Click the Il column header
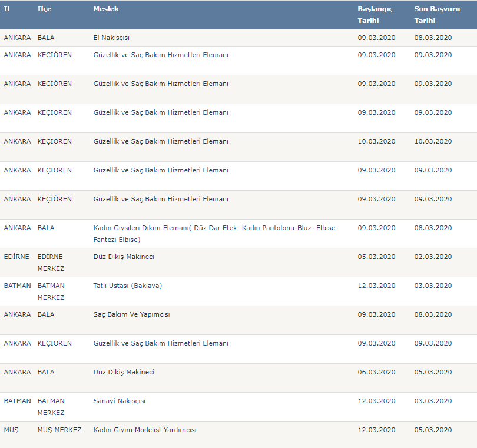The height and width of the screenshot is (448, 477). pos(7,9)
